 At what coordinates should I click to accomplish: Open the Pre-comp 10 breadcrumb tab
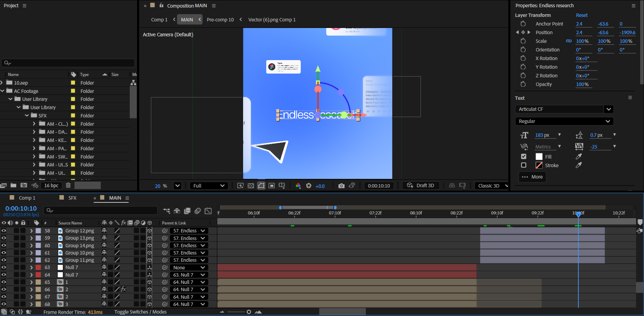click(x=220, y=20)
